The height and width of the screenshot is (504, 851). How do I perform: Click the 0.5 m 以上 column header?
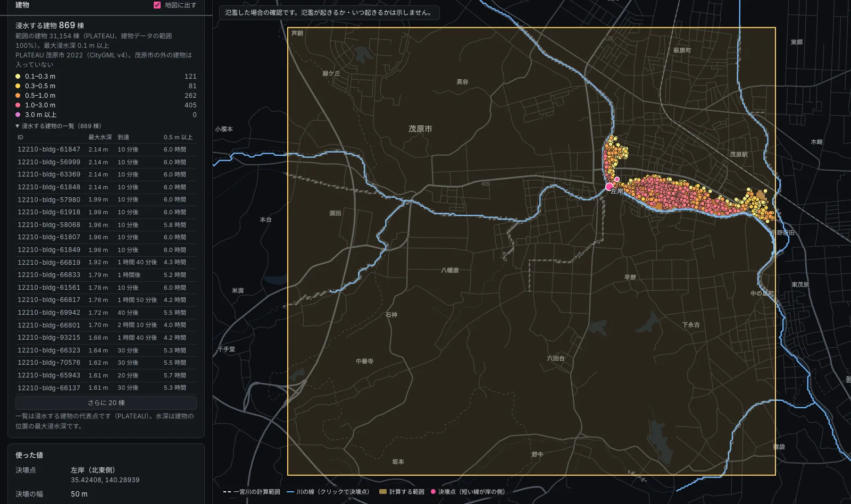click(178, 137)
